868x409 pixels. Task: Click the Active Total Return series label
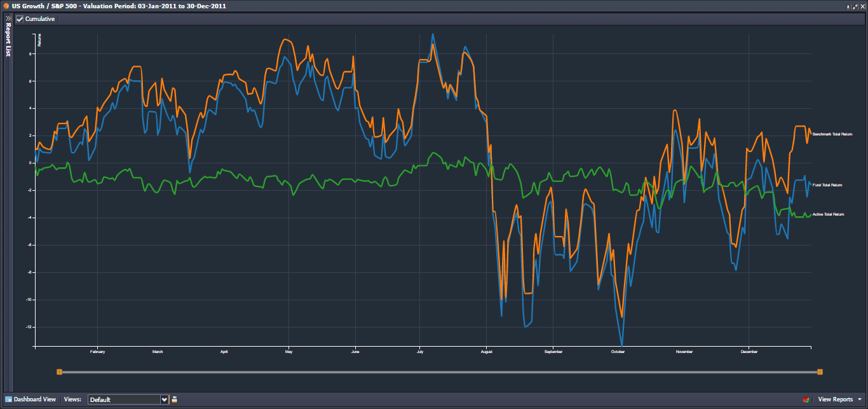pos(828,215)
